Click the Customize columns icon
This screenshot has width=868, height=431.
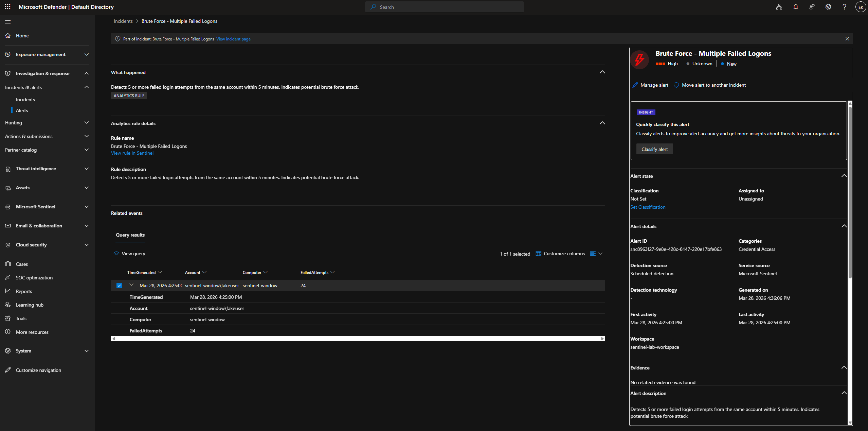point(538,254)
